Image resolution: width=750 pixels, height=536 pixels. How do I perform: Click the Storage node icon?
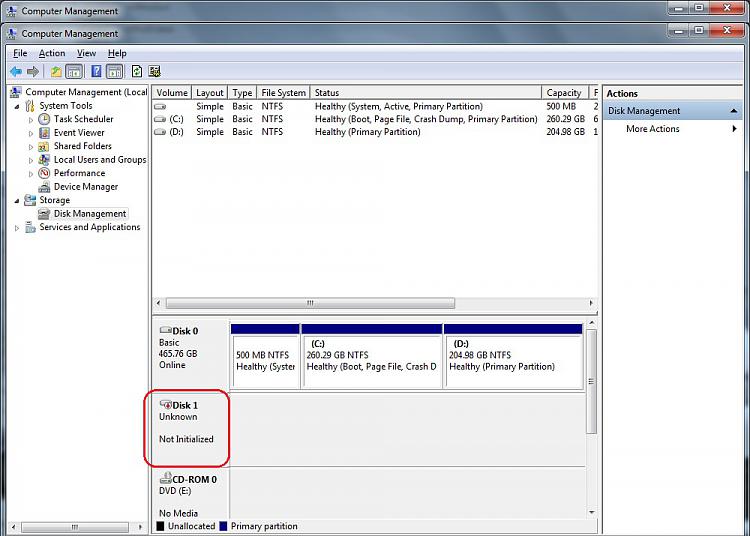point(30,200)
